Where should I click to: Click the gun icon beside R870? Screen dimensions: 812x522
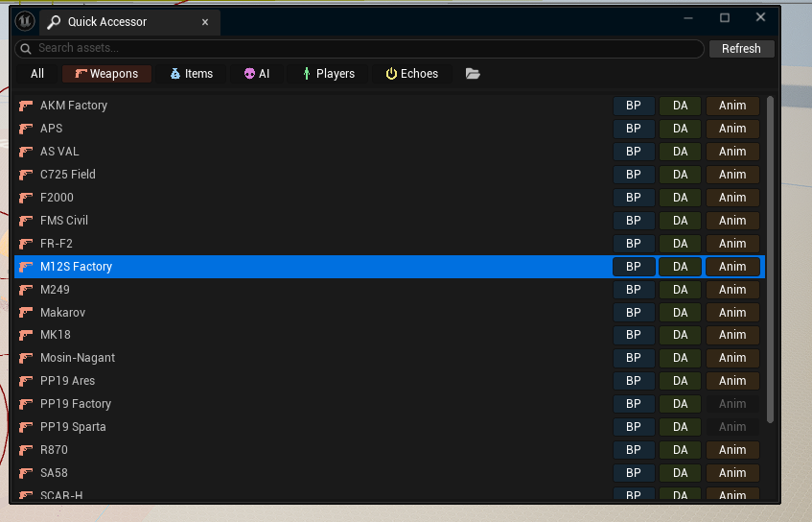tap(26, 450)
